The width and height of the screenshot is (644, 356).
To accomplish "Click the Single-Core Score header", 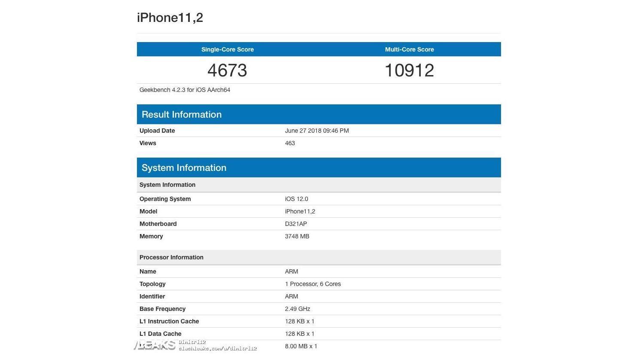I will 228,49.
